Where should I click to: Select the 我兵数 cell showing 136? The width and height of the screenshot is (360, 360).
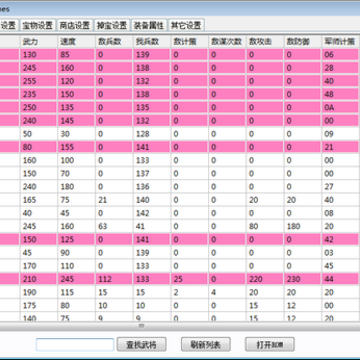(152, 187)
